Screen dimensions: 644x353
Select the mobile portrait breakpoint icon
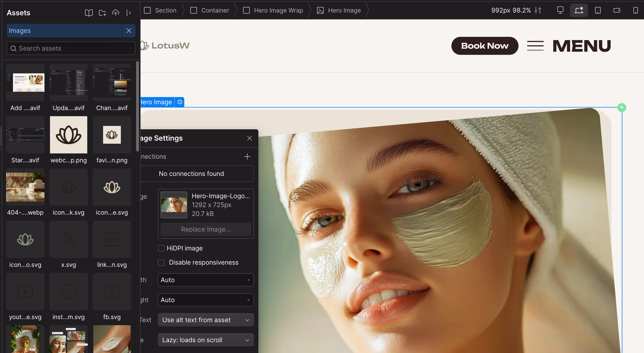click(x=635, y=10)
